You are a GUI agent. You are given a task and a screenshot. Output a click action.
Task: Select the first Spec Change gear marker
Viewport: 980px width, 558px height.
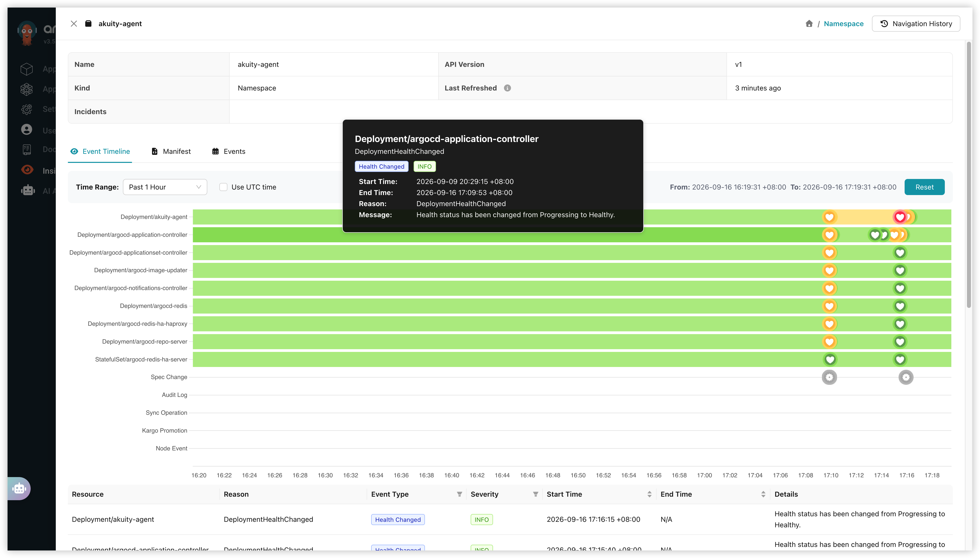(829, 378)
